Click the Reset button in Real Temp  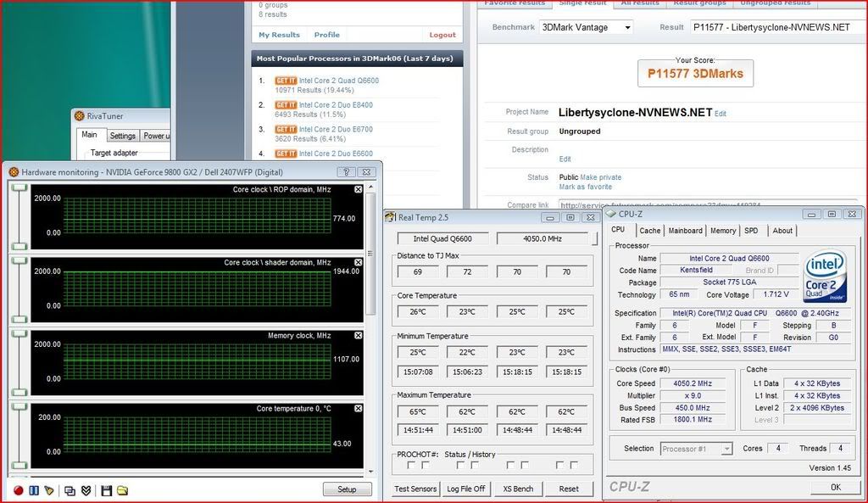[569, 489]
